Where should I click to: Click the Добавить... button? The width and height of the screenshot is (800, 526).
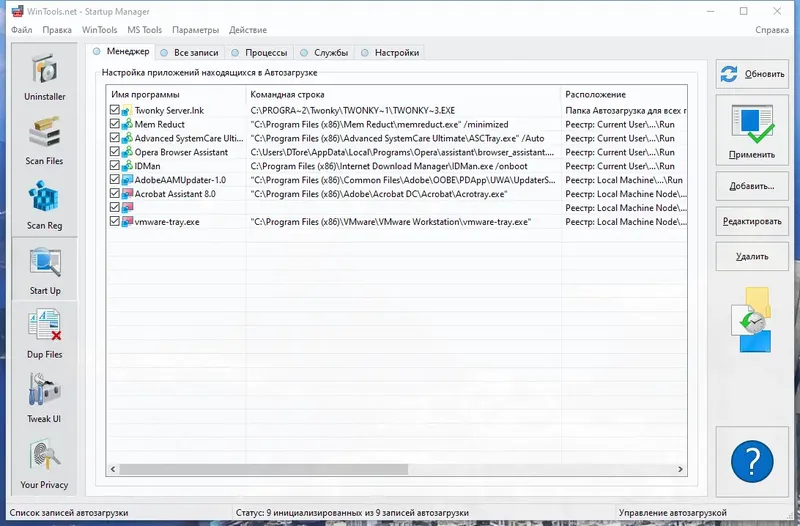tap(752, 186)
